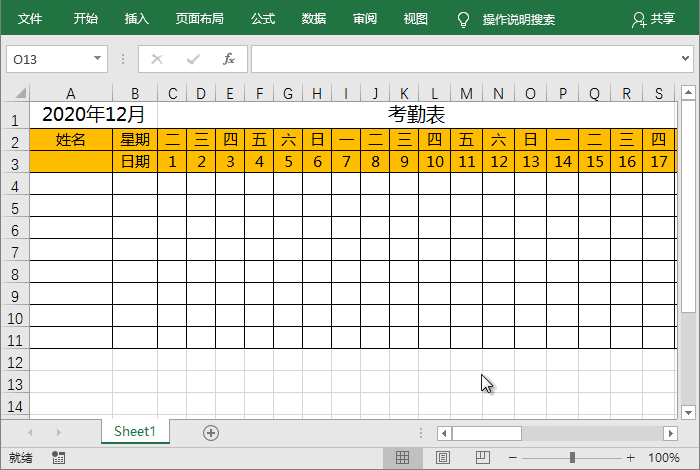The width and height of the screenshot is (700, 470).
Task: Click the 操作说明搜索 search box
Action: coord(518,20)
